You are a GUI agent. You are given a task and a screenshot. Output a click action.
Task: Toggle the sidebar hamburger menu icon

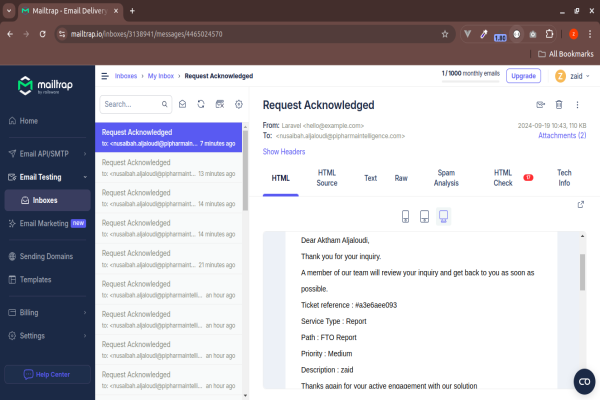coord(105,76)
